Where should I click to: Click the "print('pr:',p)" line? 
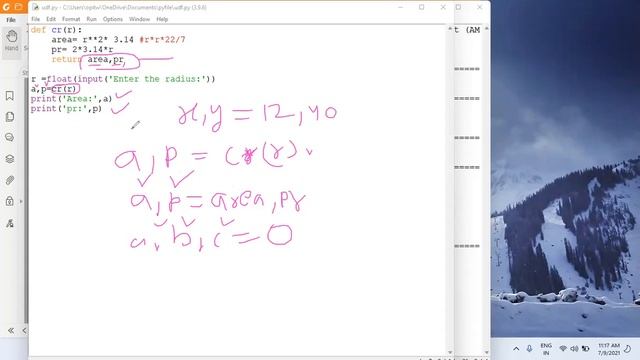pyautogui.click(x=66, y=108)
